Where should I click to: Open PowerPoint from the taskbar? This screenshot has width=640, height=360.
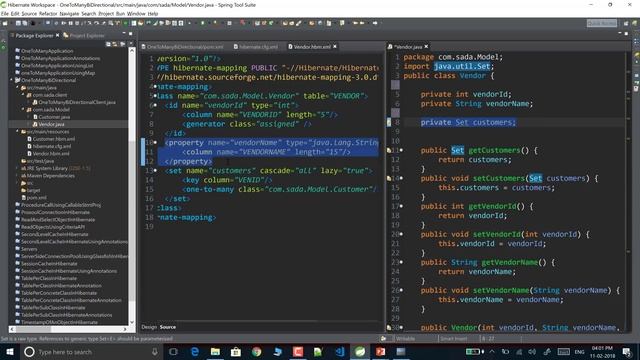point(380,351)
